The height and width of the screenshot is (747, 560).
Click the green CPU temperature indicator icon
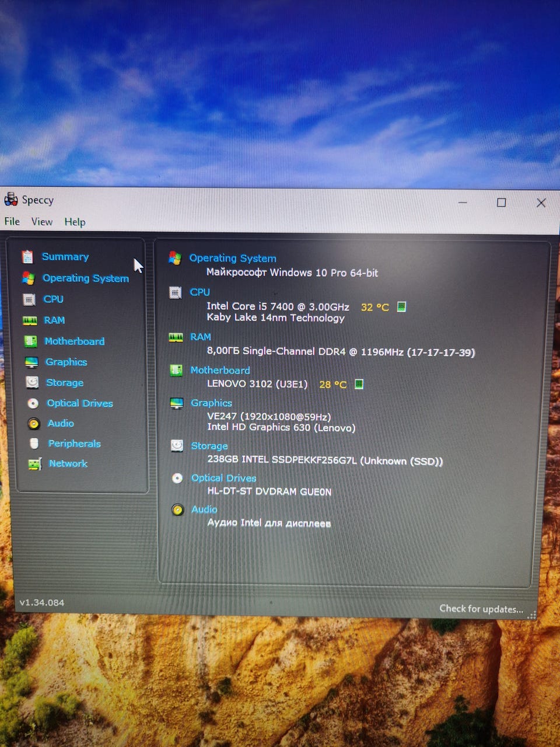tap(401, 306)
